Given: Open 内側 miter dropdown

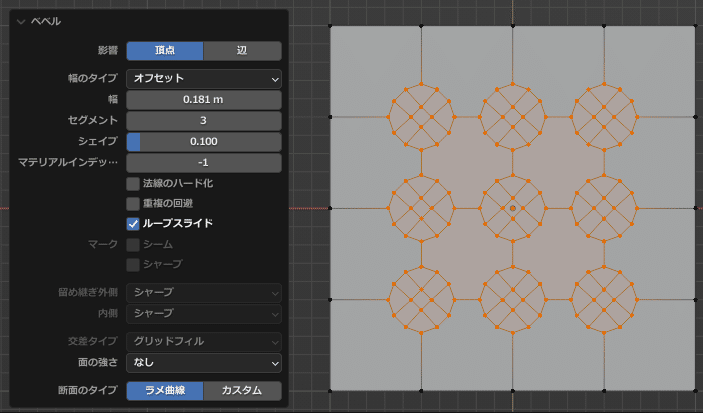Looking at the screenshot, I should click(x=204, y=313).
